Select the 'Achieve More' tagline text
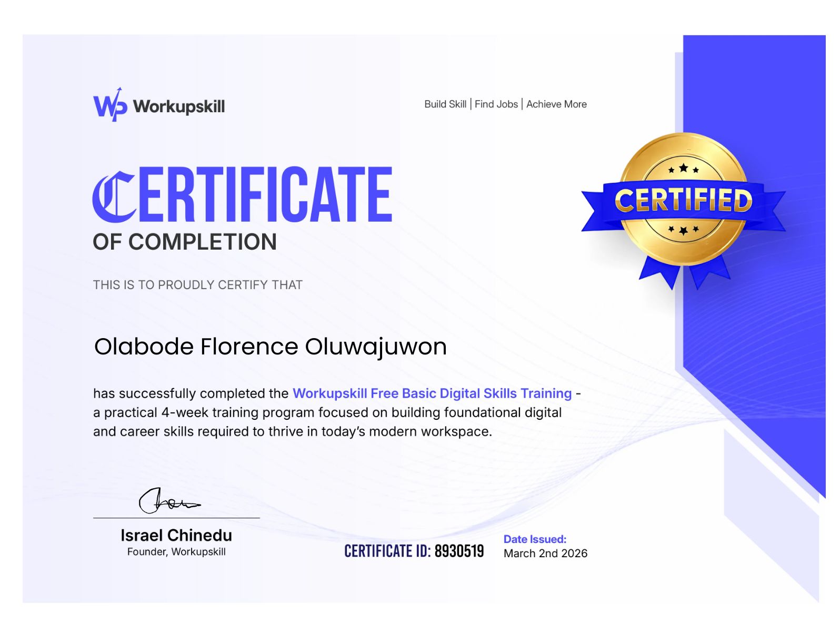Image resolution: width=840 pixels, height=632 pixels. [556, 104]
